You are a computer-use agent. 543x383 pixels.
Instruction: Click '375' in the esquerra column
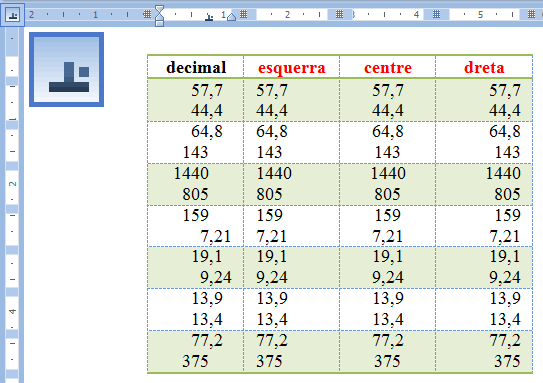pyautogui.click(x=269, y=361)
